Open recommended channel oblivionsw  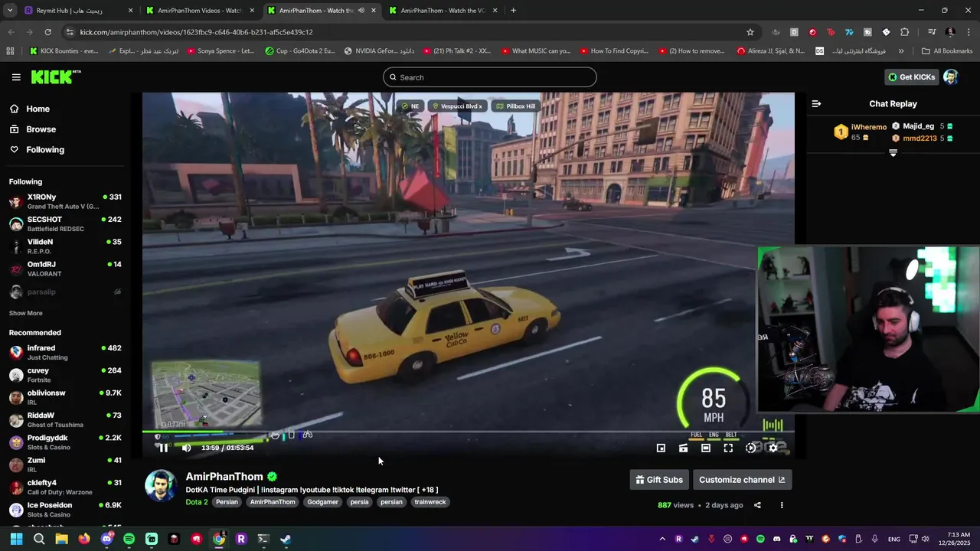pyautogui.click(x=65, y=397)
